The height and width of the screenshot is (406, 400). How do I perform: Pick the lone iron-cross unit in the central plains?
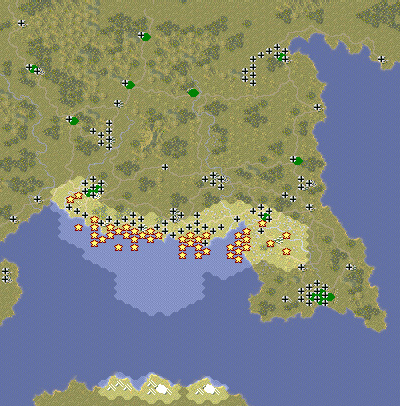[x=165, y=167]
